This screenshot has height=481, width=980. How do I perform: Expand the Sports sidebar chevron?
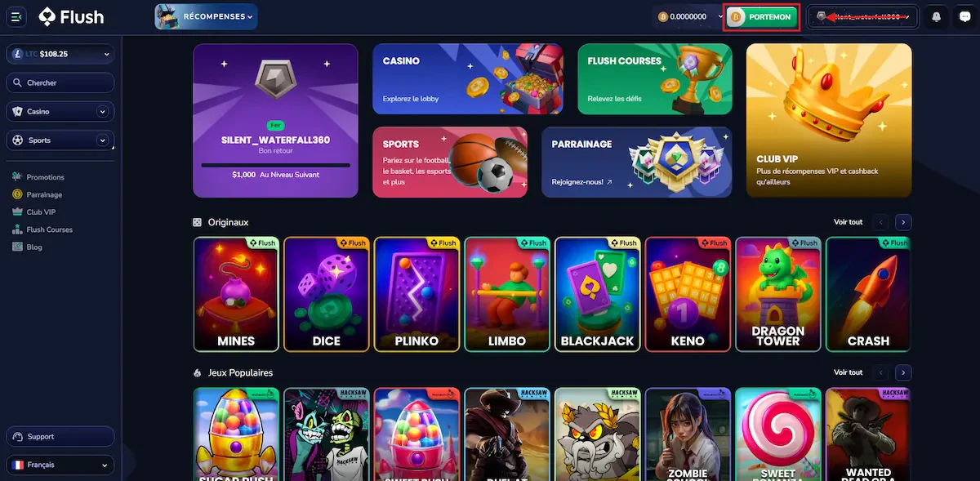point(102,140)
